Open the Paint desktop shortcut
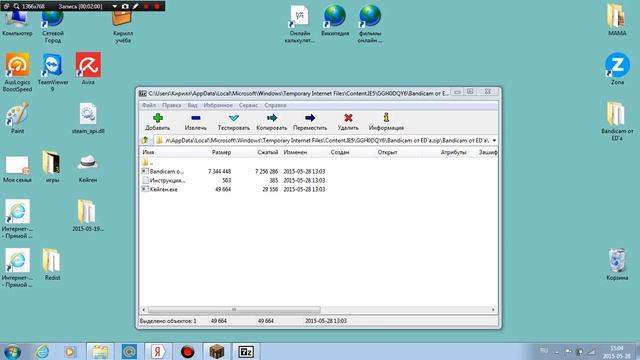This screenshot has width=640, height=360. click(x=17, y=118)
